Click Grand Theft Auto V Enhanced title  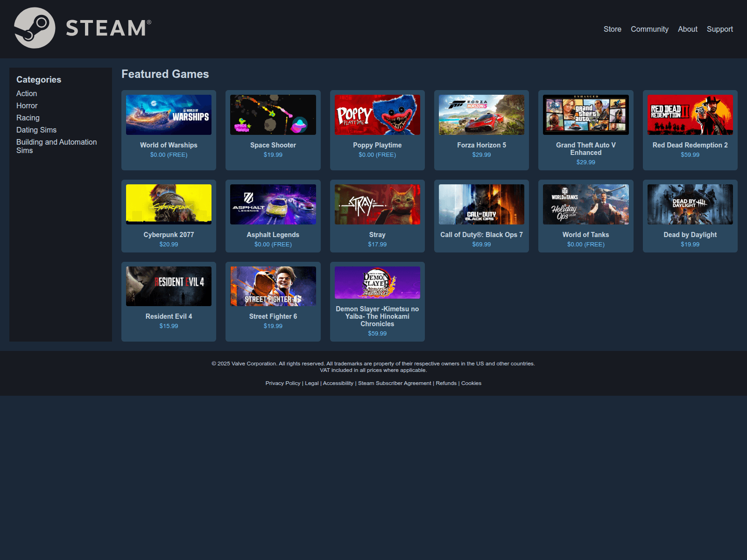click(x=586, y=149)
